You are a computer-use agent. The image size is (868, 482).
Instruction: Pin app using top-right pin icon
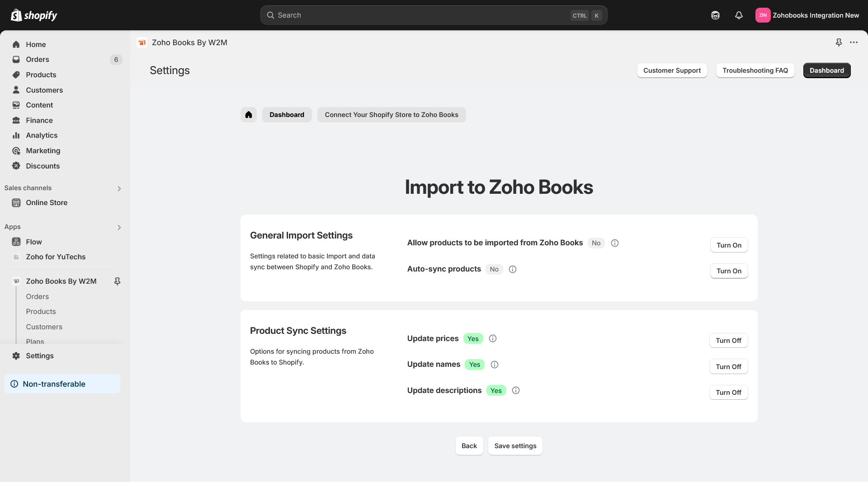point(839,42)
